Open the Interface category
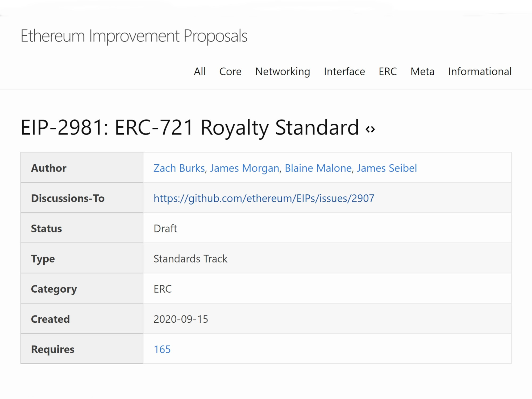 click(x=344, y=72)
